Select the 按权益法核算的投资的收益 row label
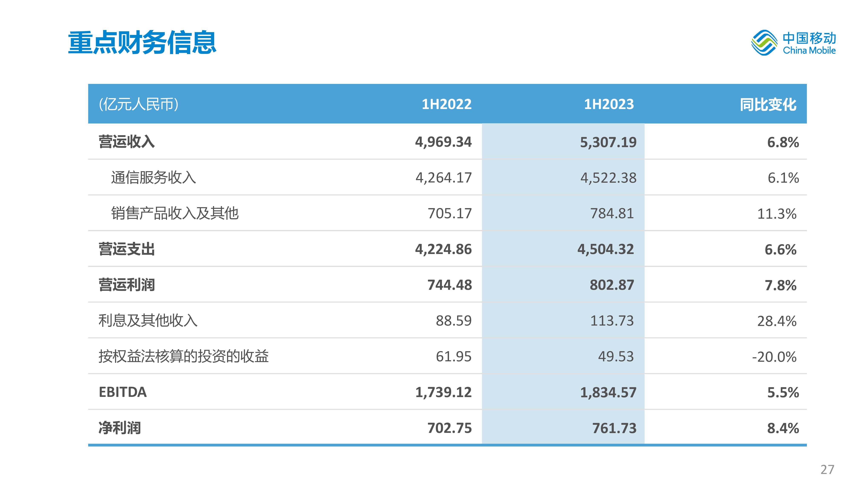 tap(184, 356)
